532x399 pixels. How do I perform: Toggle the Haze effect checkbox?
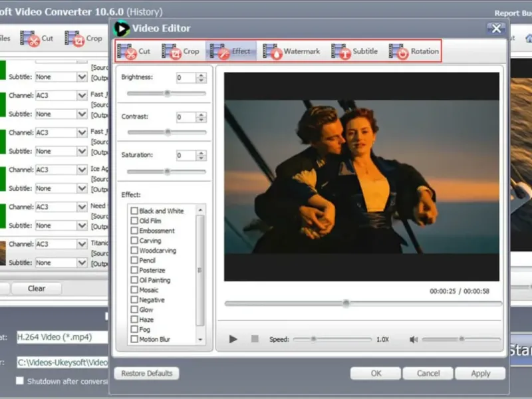pyautogui.click(x=134, y=319)
